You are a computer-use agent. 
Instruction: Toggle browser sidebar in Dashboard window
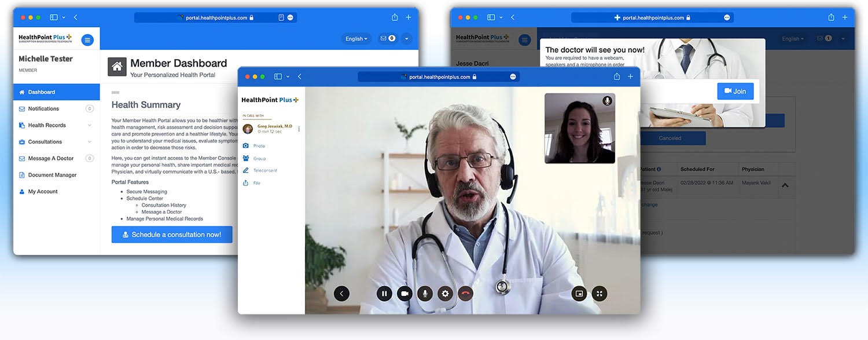(x=54, y=17)
